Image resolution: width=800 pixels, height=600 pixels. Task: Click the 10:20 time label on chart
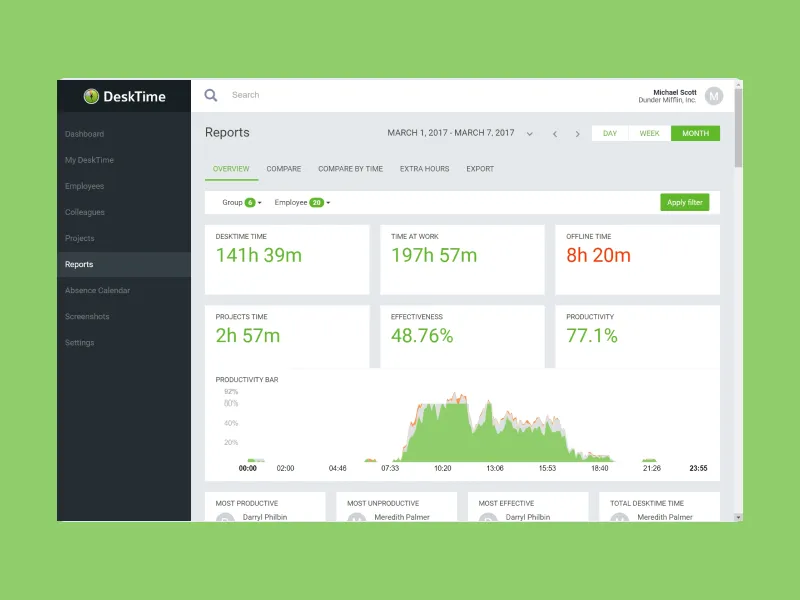(x=442, y=468)
